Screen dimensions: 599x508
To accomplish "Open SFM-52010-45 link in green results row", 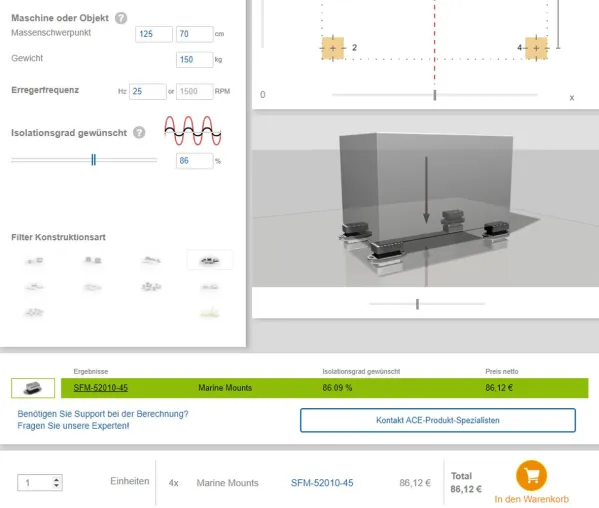I will 100,388.
